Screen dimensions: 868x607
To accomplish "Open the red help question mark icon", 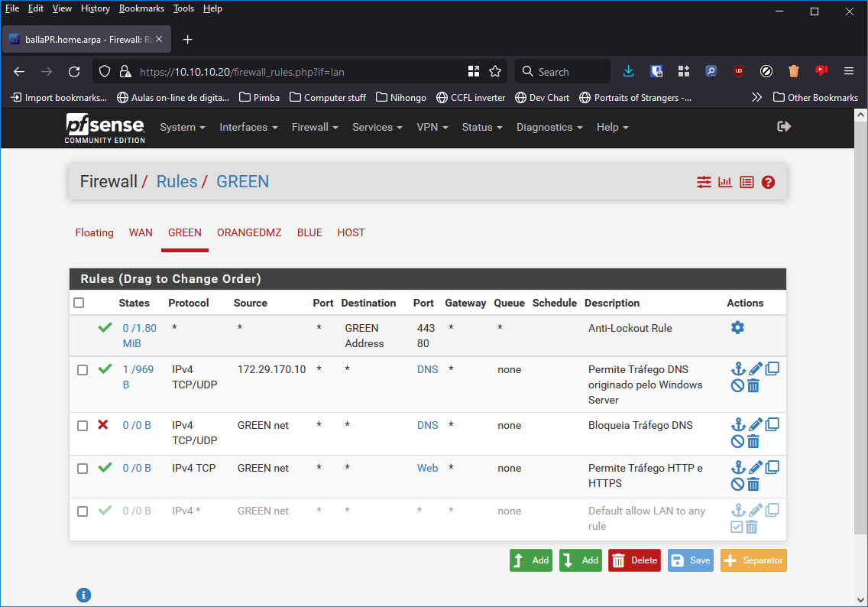I will [x=769, y=182].
